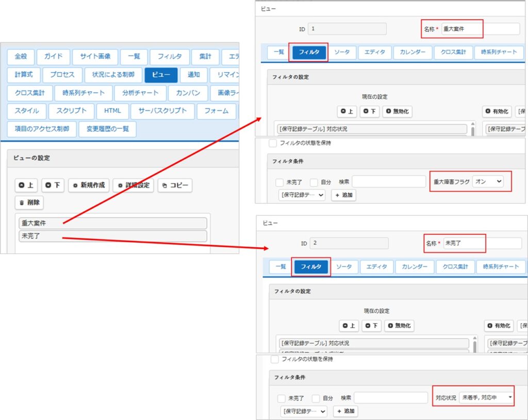Open the 重大障害フラグ dropdown set to オン
The height and width of the screenshot is (420, 528).
pos(488,182)
